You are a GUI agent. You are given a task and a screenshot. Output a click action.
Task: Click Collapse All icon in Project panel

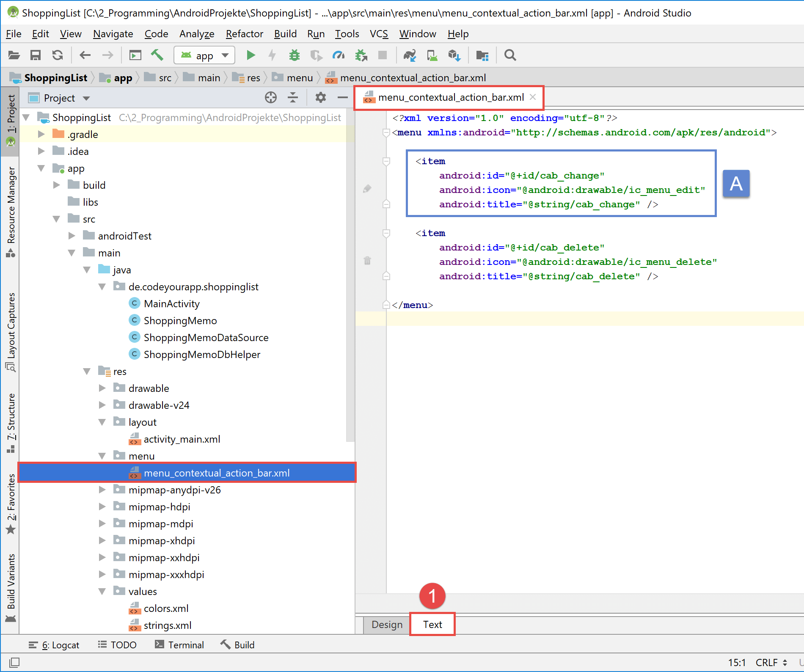pos(293,98)
